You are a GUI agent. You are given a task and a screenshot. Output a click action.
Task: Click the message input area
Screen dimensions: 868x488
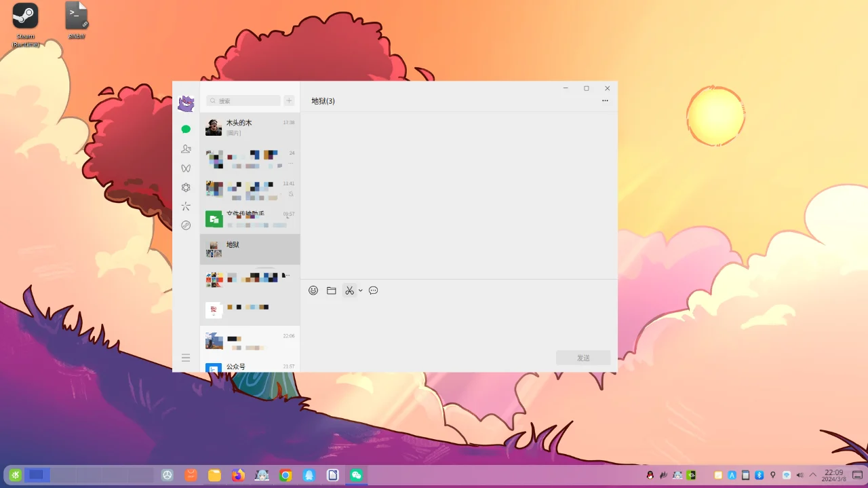[459, 324]
